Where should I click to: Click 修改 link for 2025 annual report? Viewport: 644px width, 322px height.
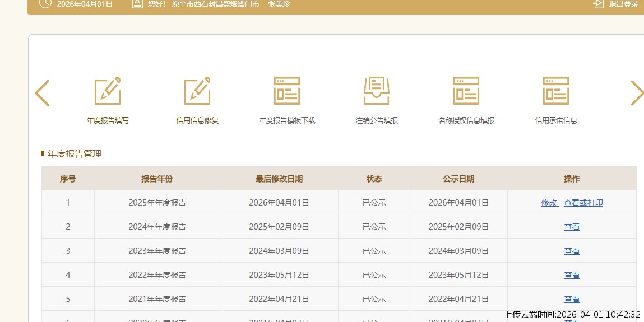tap(549, 203)
